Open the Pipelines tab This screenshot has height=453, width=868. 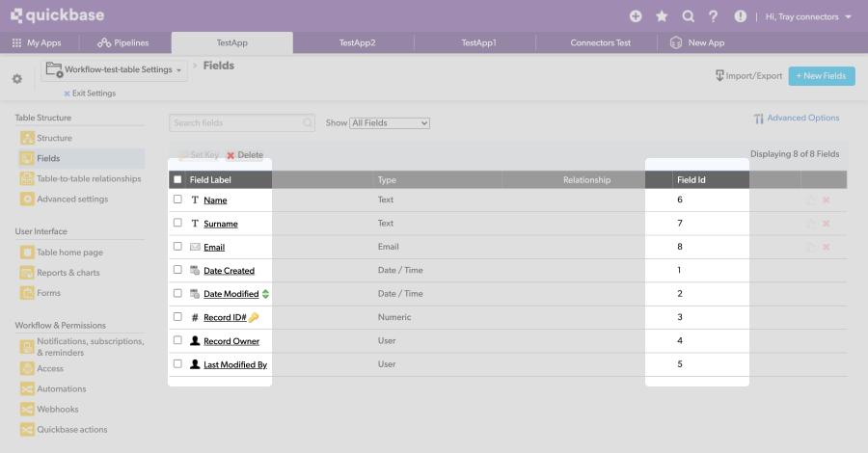click(x=123, y=43)
